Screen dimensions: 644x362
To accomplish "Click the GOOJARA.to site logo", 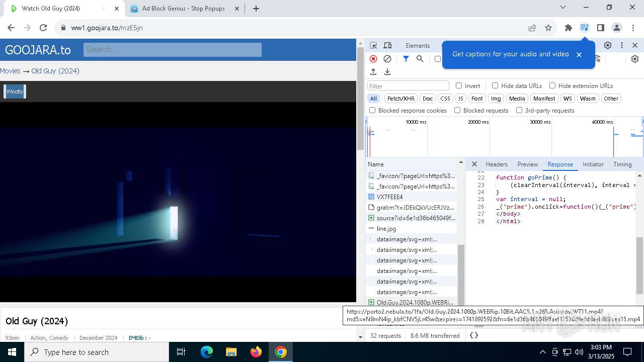I will click(x=38, y=50).
